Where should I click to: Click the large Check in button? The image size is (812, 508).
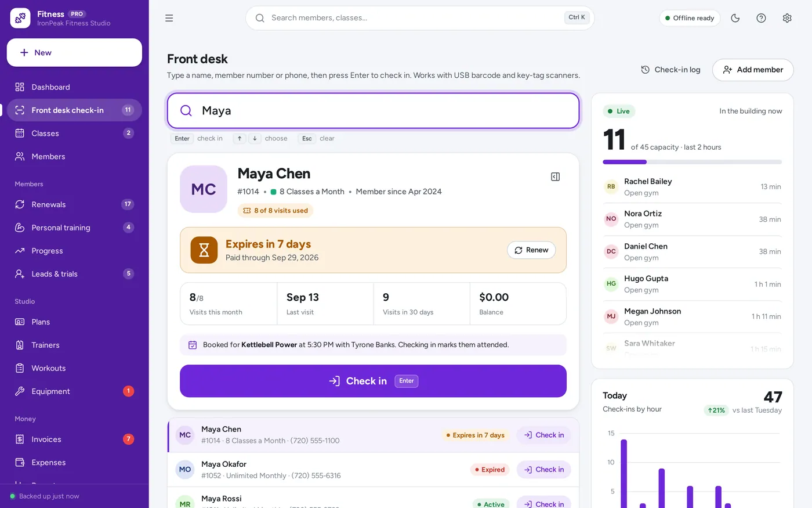tap(373, 381)
